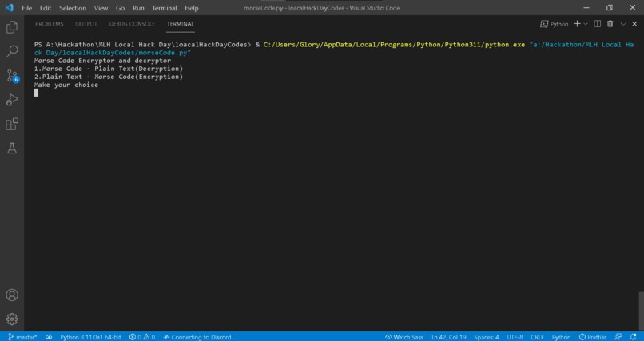Create a new terminal with plus icon
Image resolution: width=644 pixels, height=341 pixels.
[x=577, y=24]
